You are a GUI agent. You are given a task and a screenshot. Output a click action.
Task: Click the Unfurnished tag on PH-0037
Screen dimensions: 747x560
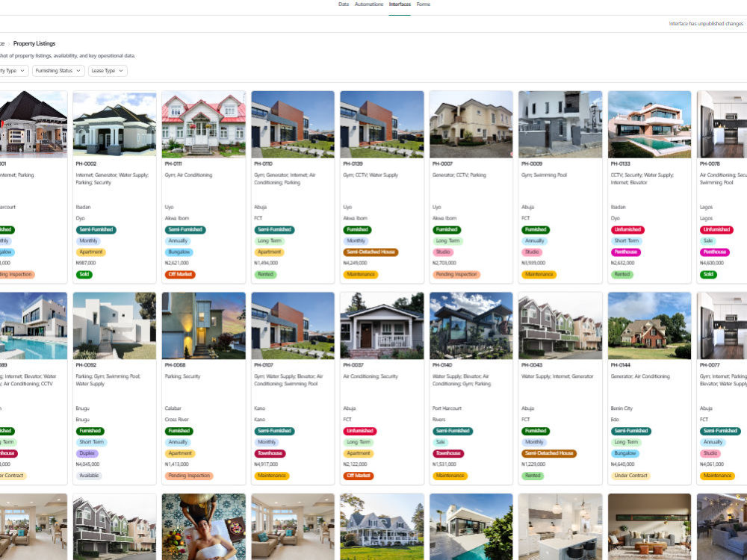(x=360, y=431)
